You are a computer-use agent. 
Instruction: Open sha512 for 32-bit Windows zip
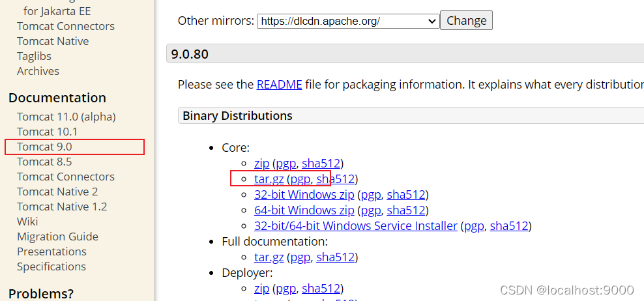[x=406, y=195]
